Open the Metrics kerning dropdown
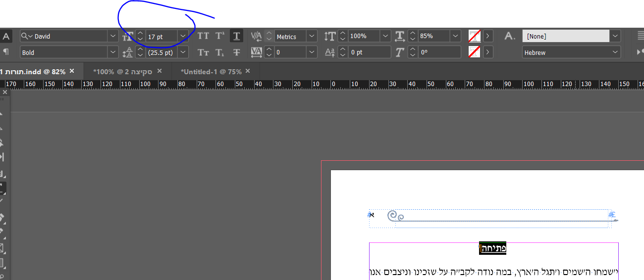 coord(312,36)
